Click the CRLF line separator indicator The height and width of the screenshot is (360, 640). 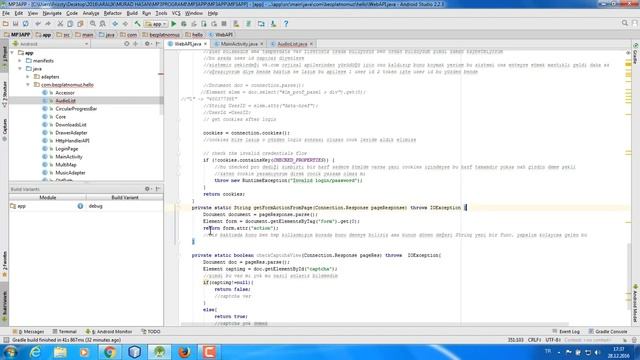point(534,340)
